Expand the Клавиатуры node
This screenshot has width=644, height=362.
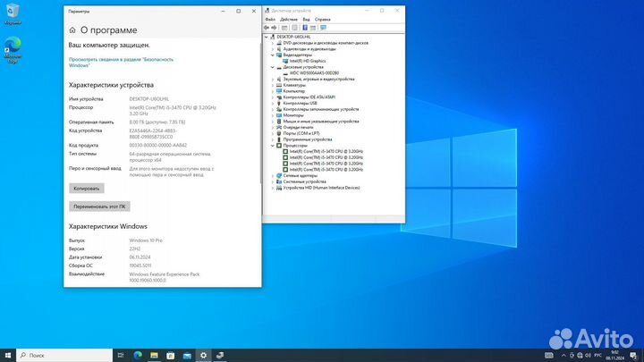(272, 85)
